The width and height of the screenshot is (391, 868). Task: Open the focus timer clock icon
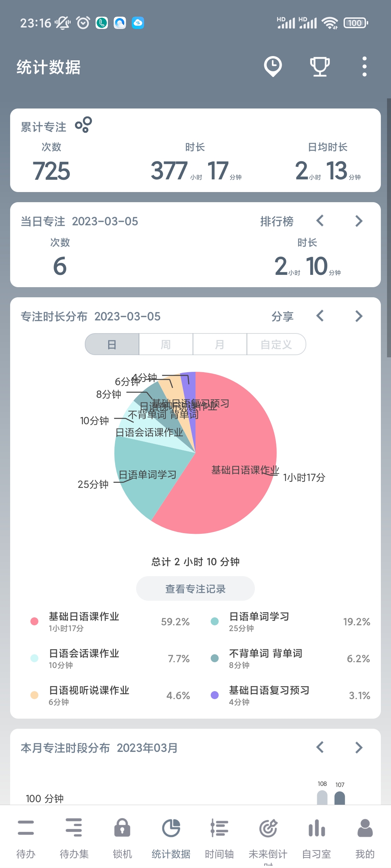click(x=273, y=67)
